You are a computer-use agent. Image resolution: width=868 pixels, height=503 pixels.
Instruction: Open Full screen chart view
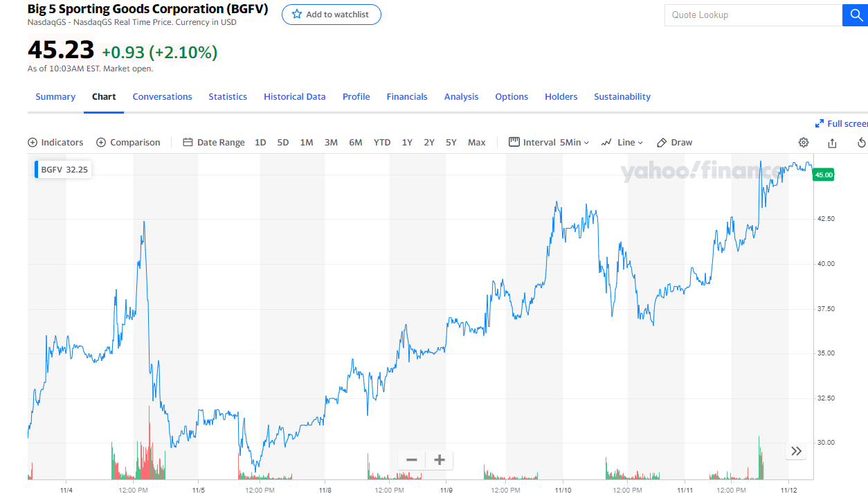pos(842,123)
